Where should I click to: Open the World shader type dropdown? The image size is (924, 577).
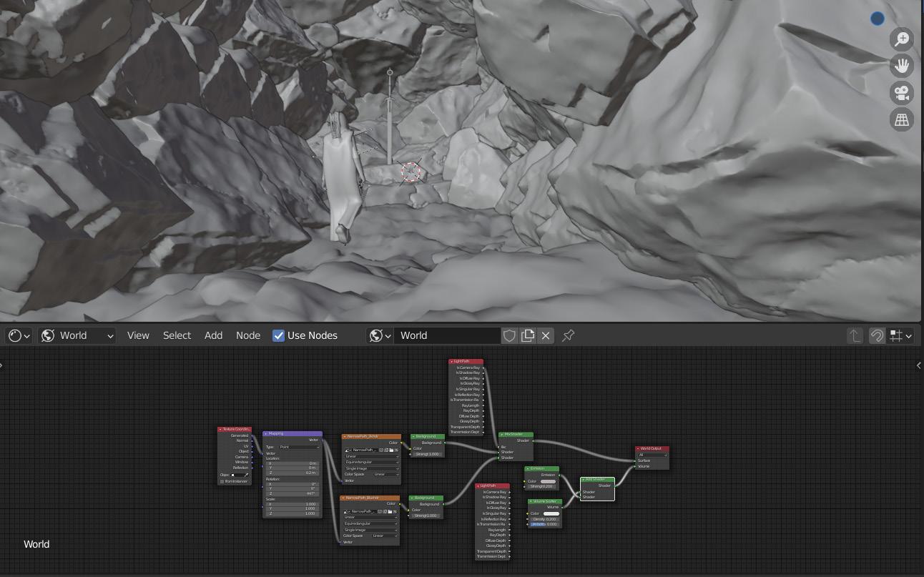pos(77,335)
